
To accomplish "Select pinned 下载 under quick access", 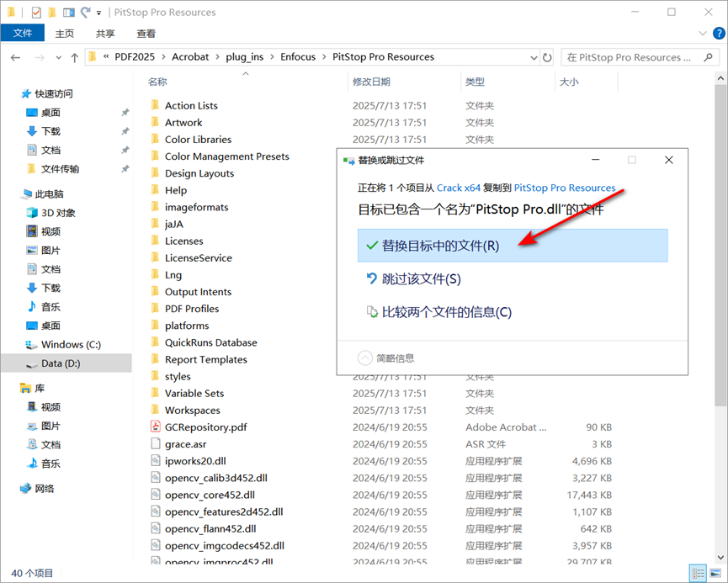I will [x=50, y=131].
